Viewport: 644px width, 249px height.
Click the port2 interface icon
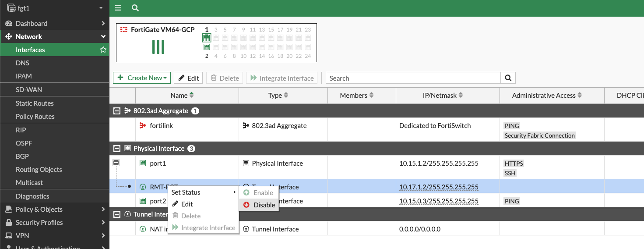(x=142, y=201)
